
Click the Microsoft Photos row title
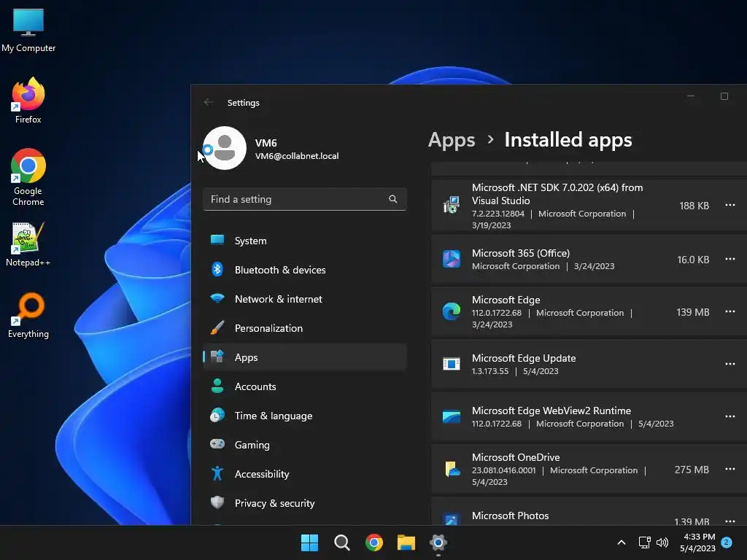[510, 516]
